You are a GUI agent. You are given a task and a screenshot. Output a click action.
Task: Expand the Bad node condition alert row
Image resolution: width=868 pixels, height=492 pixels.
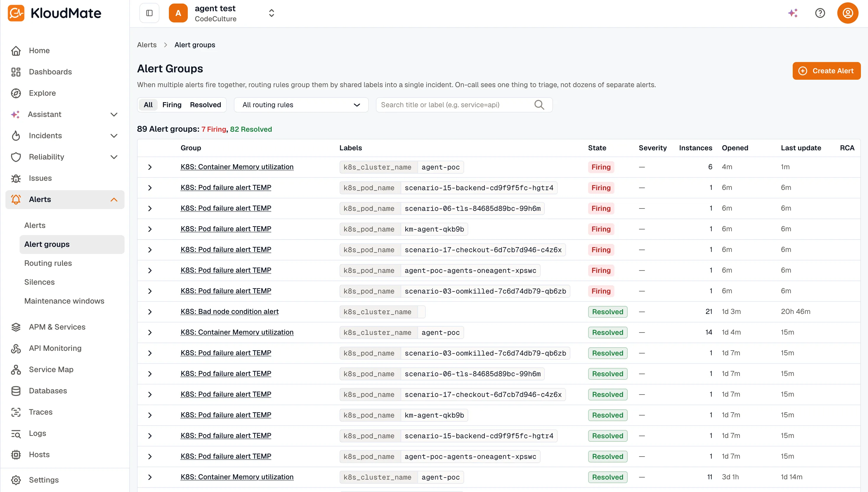[x=150, y=312]
